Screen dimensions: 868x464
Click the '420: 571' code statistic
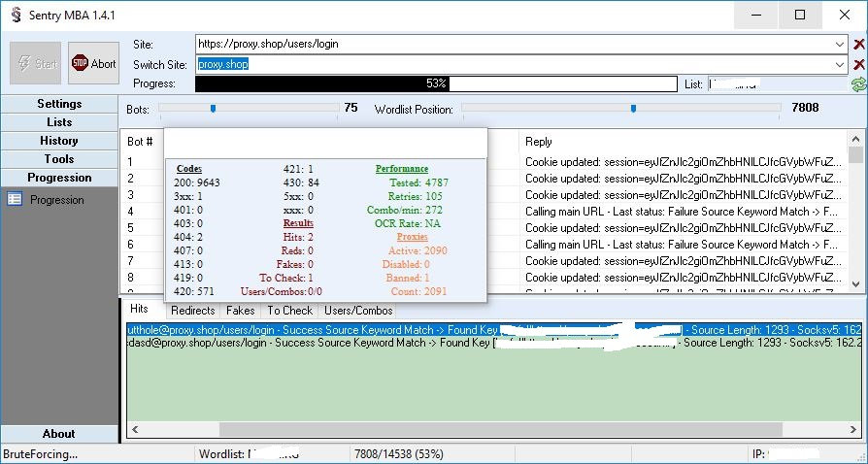(x=193, y=291)
